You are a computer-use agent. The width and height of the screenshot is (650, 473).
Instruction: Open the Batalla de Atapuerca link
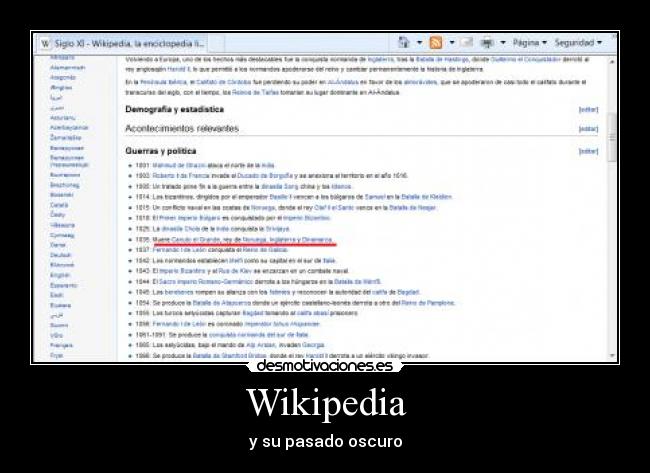click(x=222, y=303)
